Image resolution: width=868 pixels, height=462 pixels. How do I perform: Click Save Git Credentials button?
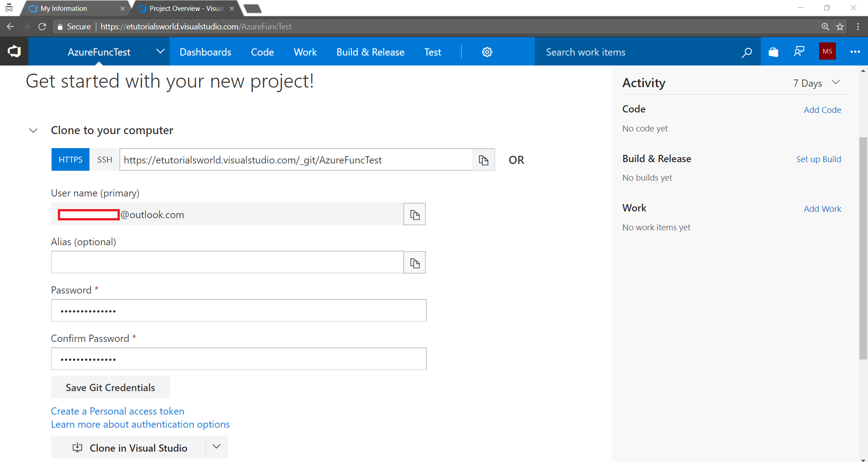(x=110, y=387)
